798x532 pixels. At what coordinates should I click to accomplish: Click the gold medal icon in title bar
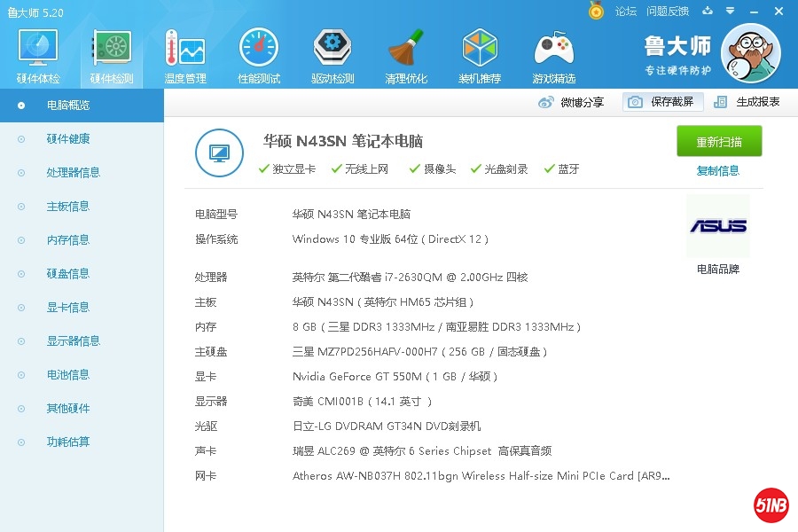pyautogui.click(x=597, y=11)
